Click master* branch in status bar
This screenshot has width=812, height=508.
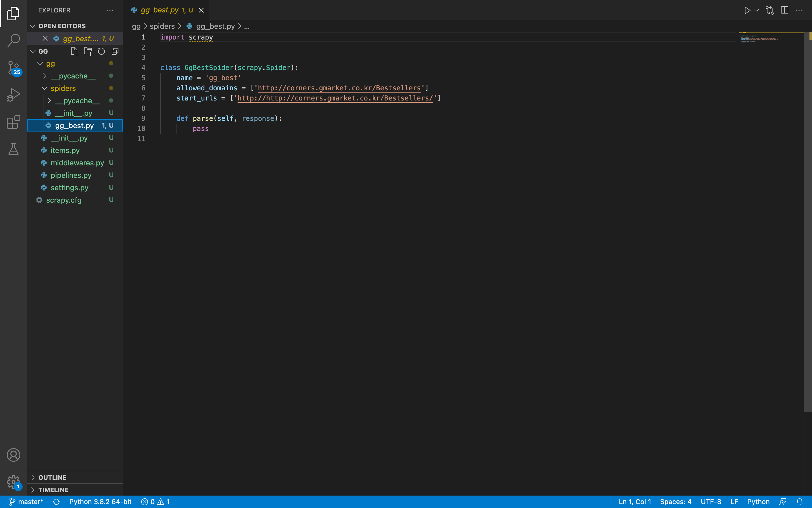click(26, 502)
